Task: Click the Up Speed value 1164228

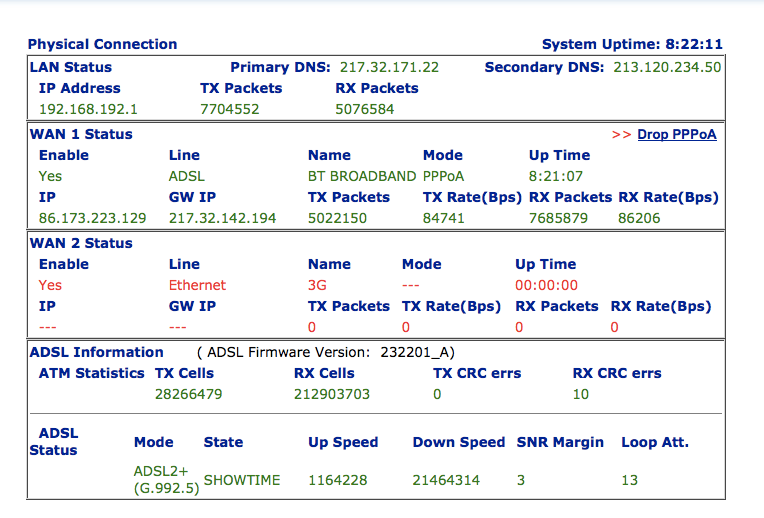Action: [x=338, y=480]
